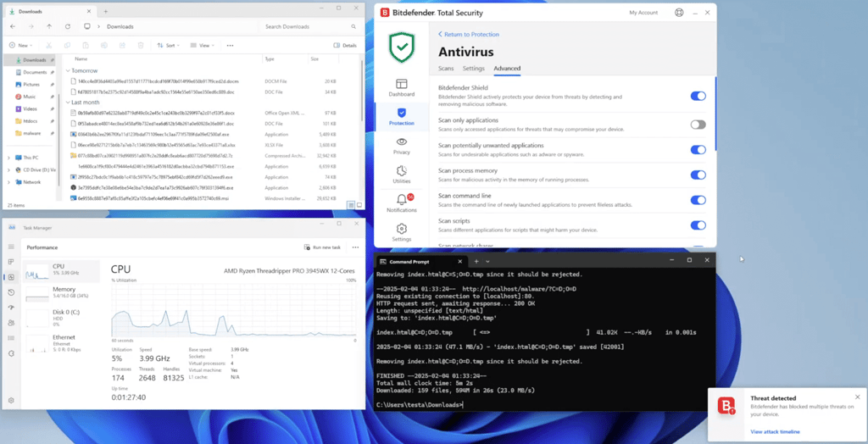The image size is (868, 444).
Task: Open Explorer See more ellipsis menu
Action: click(230, 46)
